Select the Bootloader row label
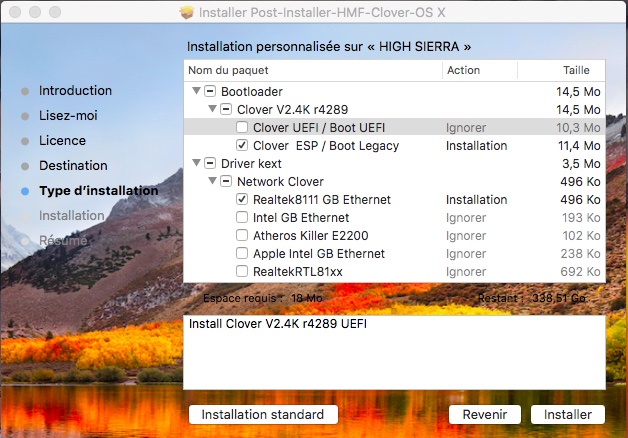628x438 pixels. point(252,92)
